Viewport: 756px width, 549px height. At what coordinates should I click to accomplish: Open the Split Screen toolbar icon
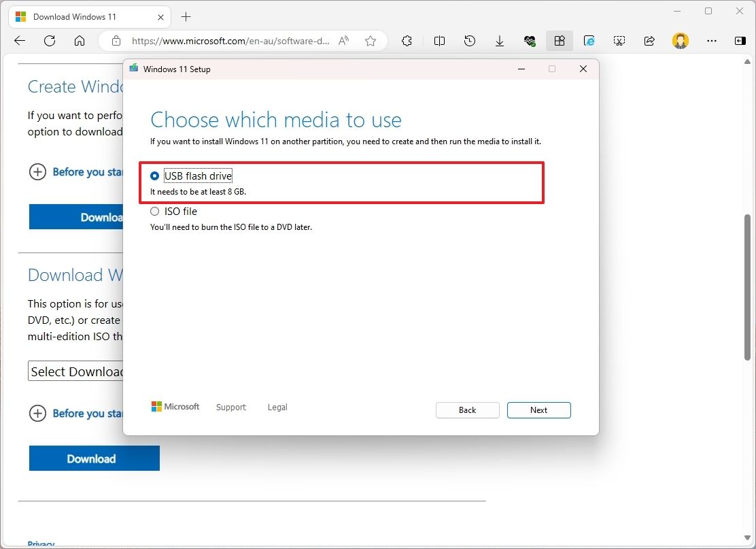[439, 41]
